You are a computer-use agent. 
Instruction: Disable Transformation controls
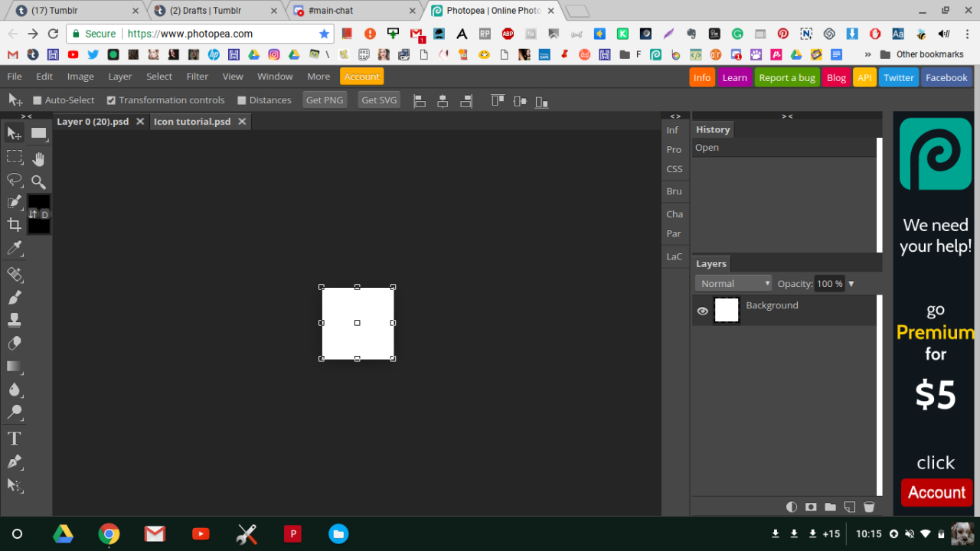pos(111,99)
